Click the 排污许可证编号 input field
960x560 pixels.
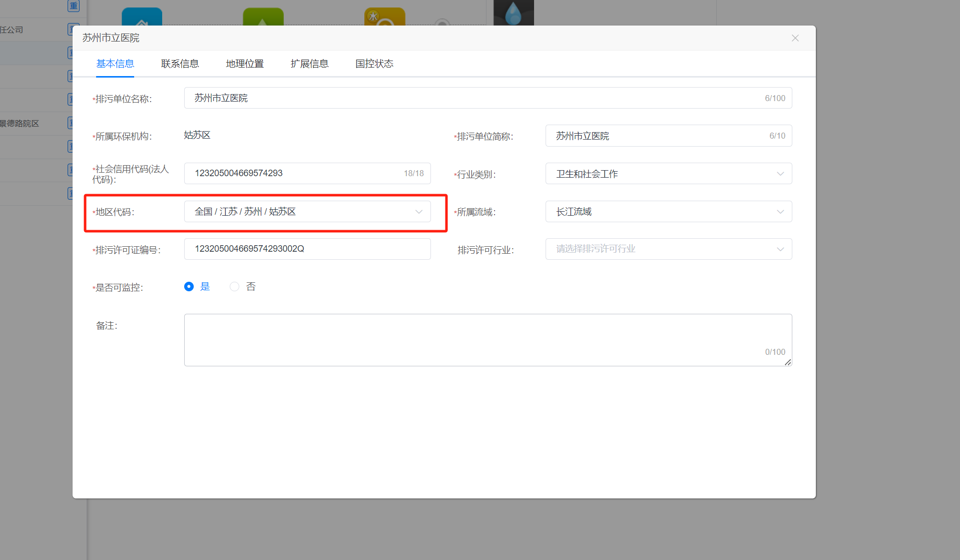(x=307, y=249)
